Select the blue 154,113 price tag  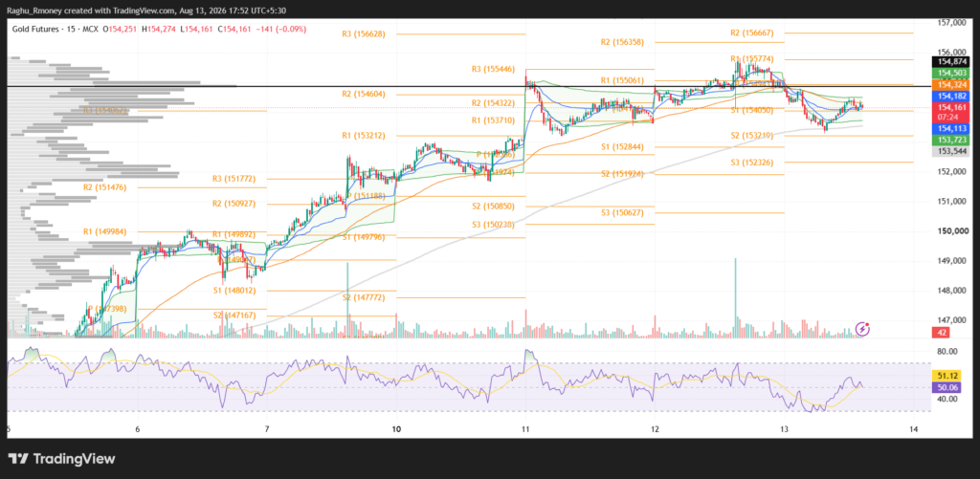pyautogui.click(x=949, y=128)
